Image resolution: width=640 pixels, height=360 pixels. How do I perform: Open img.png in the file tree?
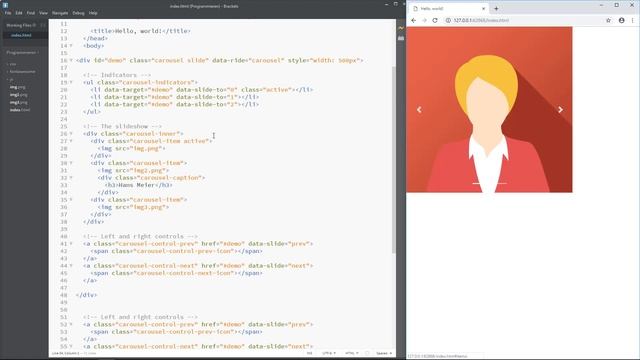(18, 87)
